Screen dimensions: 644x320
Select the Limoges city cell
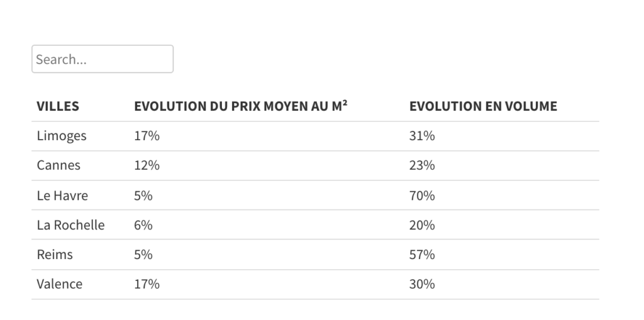pos(62,136)
